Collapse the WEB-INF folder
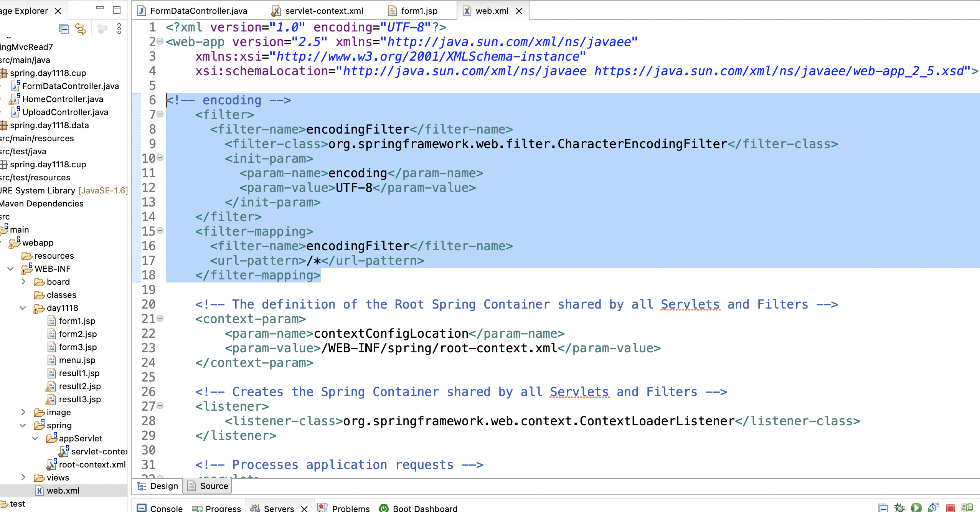Viewport: 980px width, 512px height. tap(11, 269)
